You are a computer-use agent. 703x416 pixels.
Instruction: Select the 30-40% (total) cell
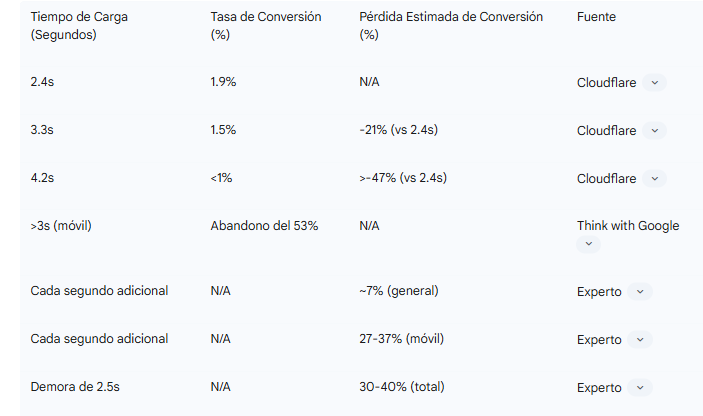401,387
